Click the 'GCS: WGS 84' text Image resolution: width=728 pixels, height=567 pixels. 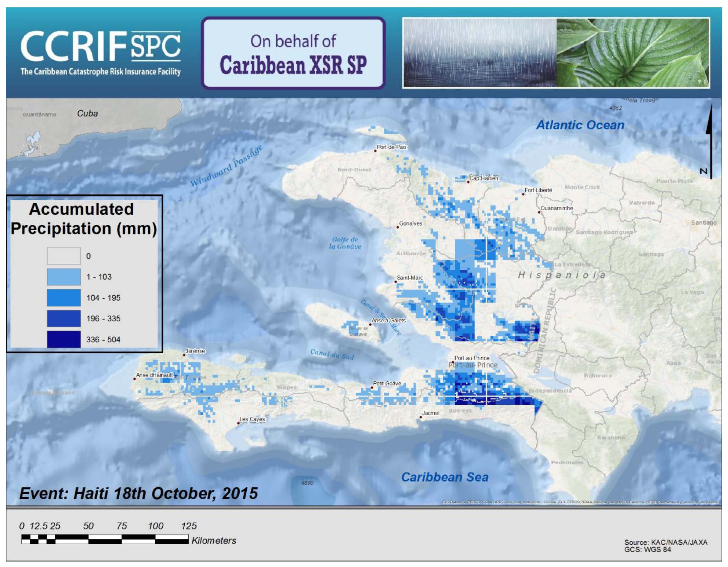[648, 550]
